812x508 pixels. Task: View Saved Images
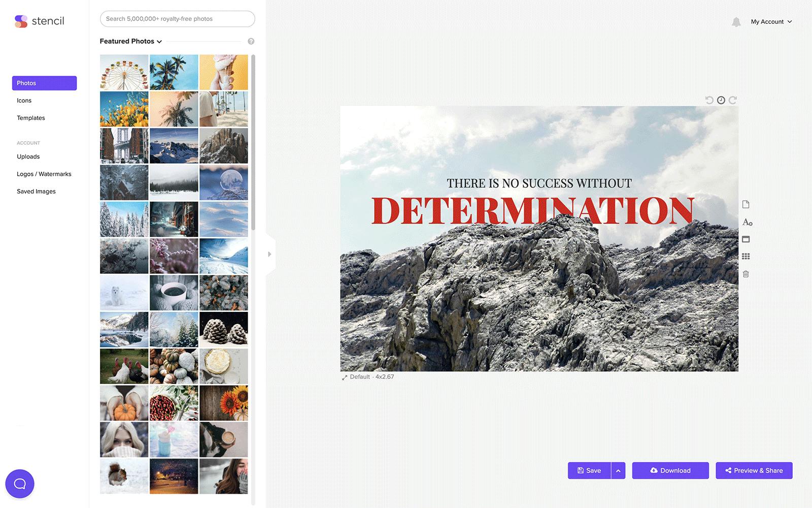pyautogui.click(x=36, y=192)
